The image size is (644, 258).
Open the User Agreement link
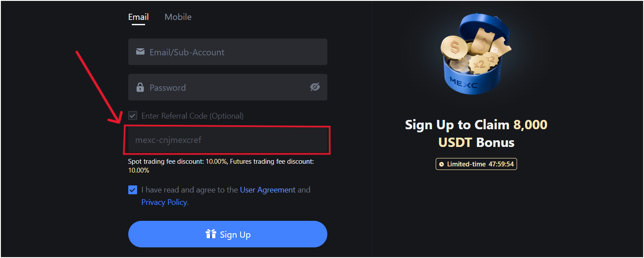pyautogui.click(x=268, y=190)
